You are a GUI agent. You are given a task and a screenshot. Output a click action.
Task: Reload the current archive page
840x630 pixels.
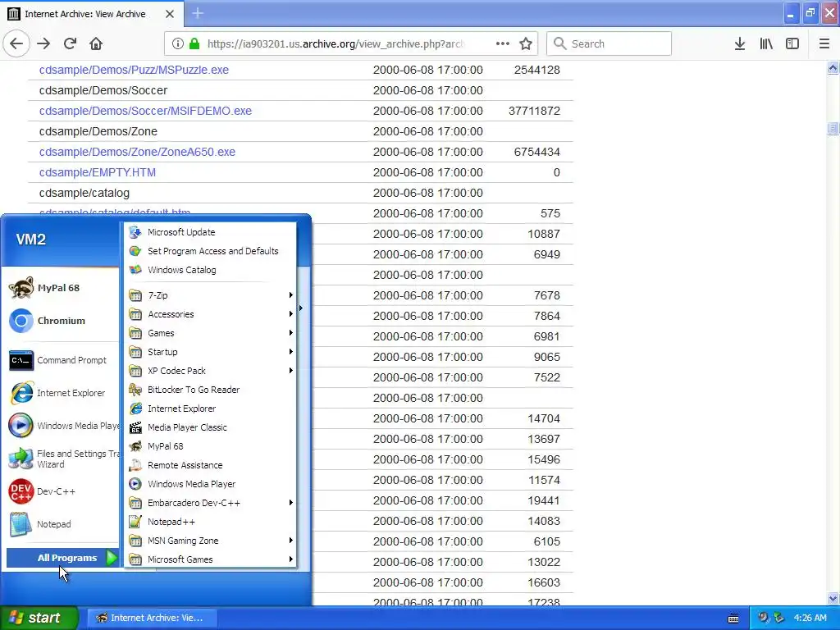pos(71,43)
